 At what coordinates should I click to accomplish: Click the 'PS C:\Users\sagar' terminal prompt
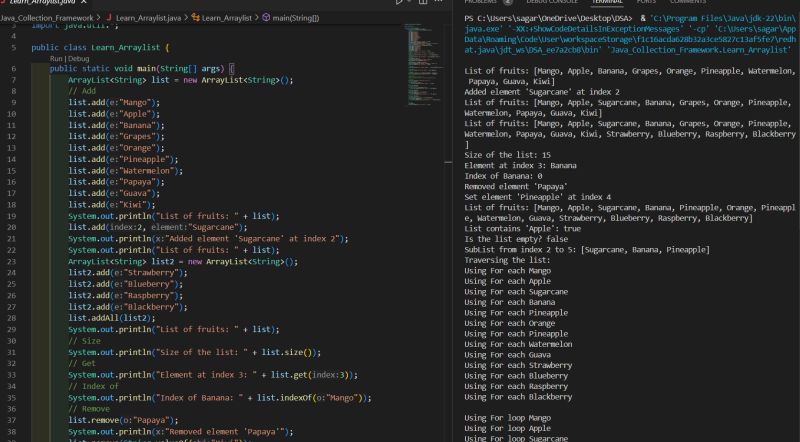click(x=548, y=18)
